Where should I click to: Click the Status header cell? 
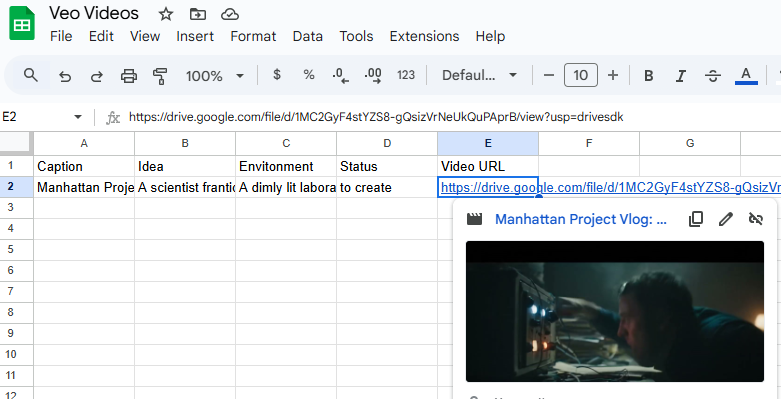click(387, 166)
